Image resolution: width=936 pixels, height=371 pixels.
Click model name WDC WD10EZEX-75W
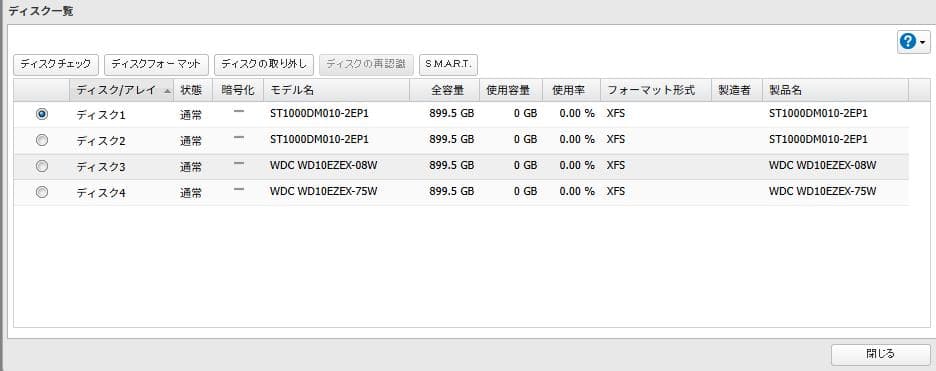pos(324,191)
